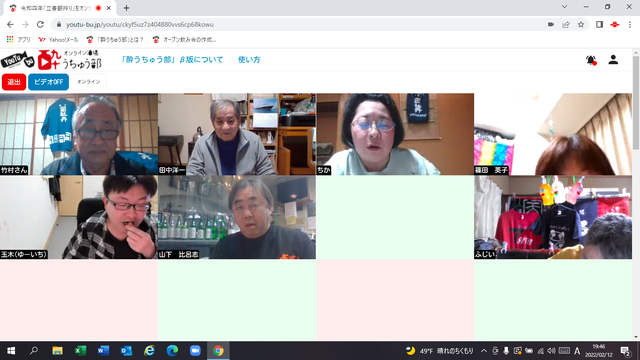The height and width of the screenshot is (360, 640).
Task: Go back with browser back arrow
Action: point(10,24)
